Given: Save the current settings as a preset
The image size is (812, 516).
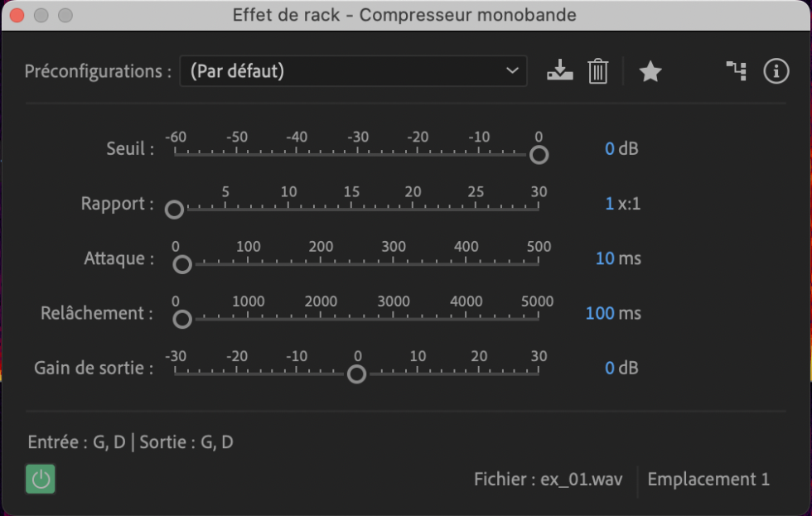Looking at the screenshot, I should (x=560, y=71).
